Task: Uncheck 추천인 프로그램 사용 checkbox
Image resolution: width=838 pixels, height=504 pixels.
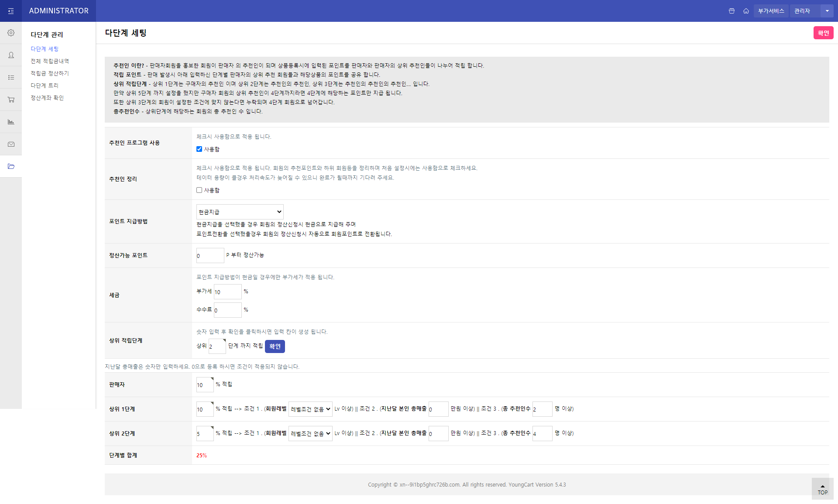Action: (199, 149)
